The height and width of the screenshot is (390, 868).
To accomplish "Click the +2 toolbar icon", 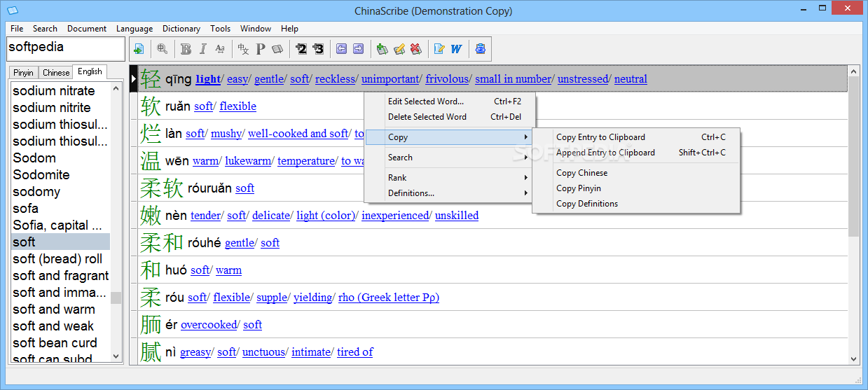I will click(x=301, y=49).
